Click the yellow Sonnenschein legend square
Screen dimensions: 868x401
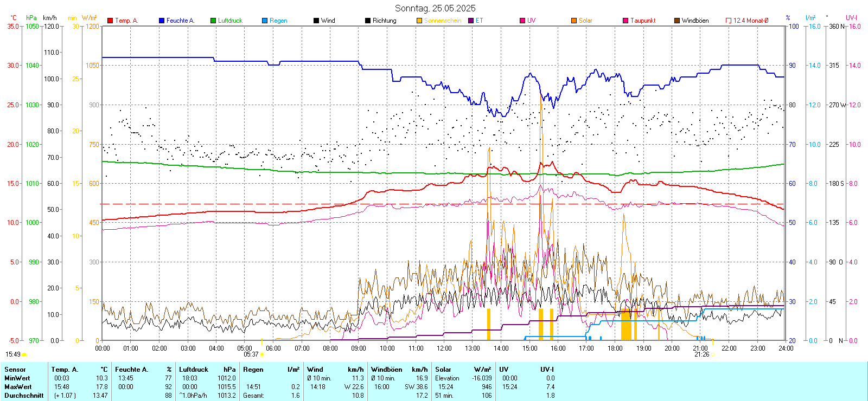click(419, 21)
